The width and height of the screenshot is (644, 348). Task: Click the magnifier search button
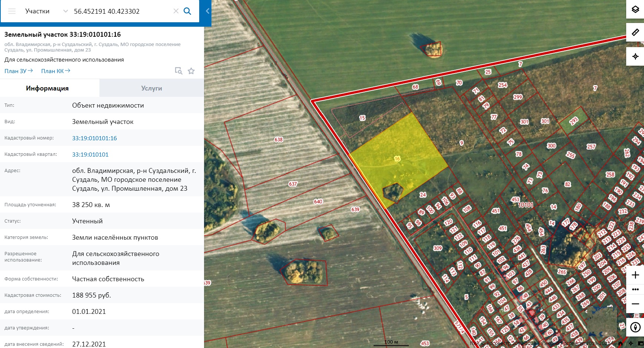[x=187, y=11]
